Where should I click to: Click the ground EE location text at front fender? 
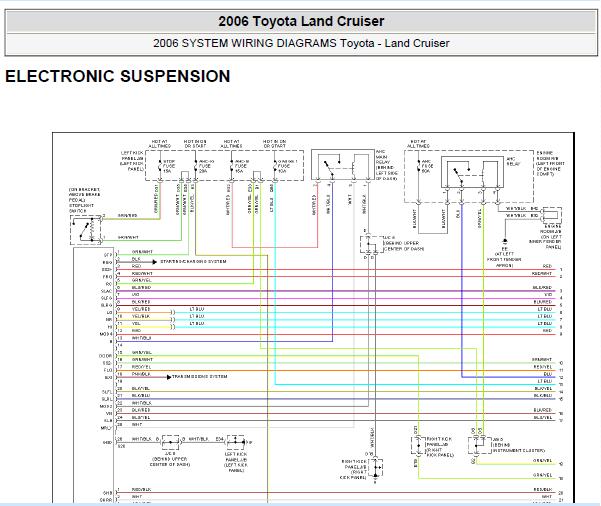[x=504, y=257]
